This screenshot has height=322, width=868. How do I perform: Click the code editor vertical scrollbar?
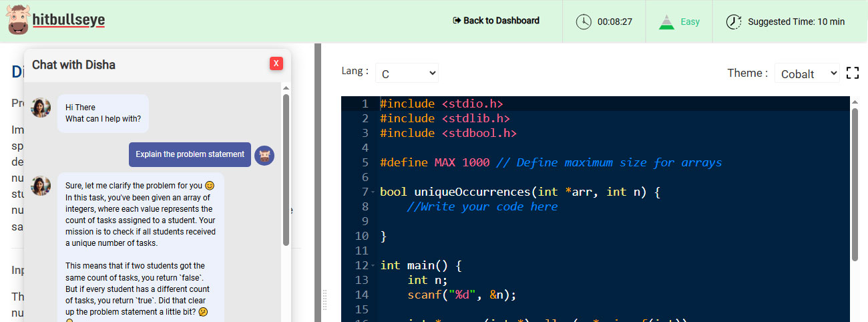pos(855,184)
